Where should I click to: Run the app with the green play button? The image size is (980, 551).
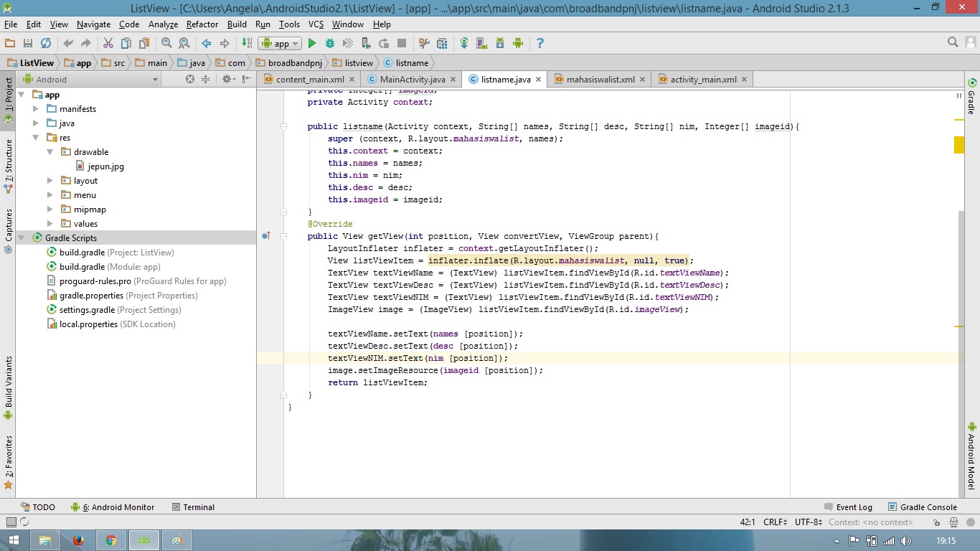tap(311, 43)
